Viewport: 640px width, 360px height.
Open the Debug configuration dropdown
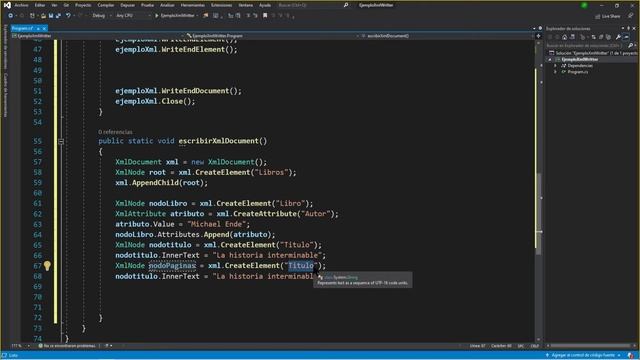[x=101, y=16]
